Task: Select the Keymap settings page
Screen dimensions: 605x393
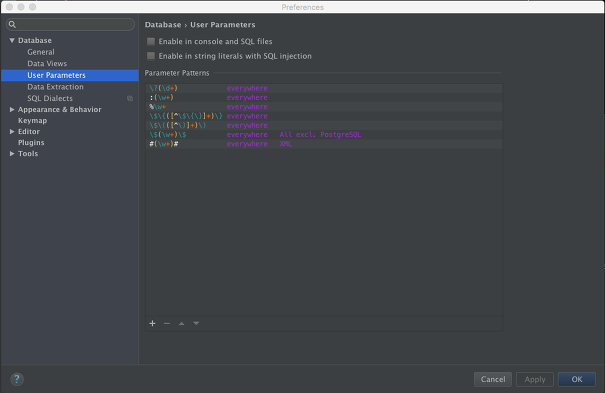Action: (x=32, y=120)
